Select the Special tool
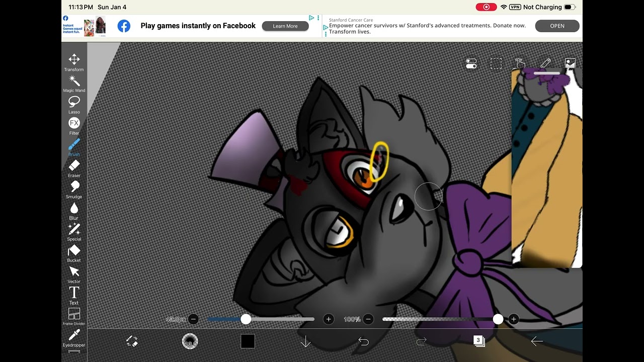This screenshot has width=644, height=362. tap(74, 231)
